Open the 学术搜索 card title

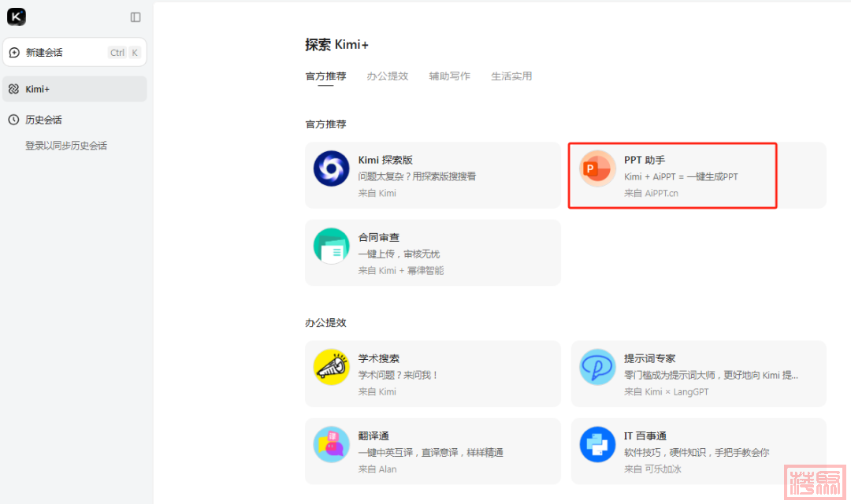[x=379, y=358]
